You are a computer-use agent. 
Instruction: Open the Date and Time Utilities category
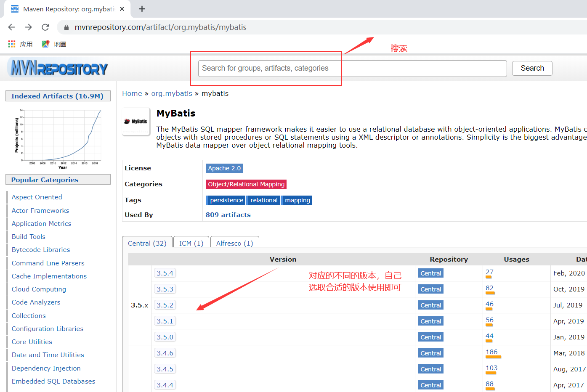coord(48,355)
